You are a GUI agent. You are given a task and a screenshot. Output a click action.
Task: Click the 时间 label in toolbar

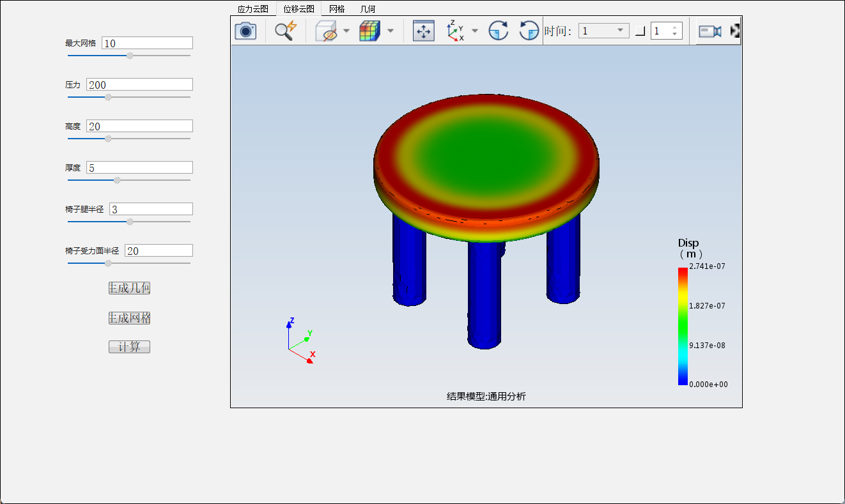557,31
